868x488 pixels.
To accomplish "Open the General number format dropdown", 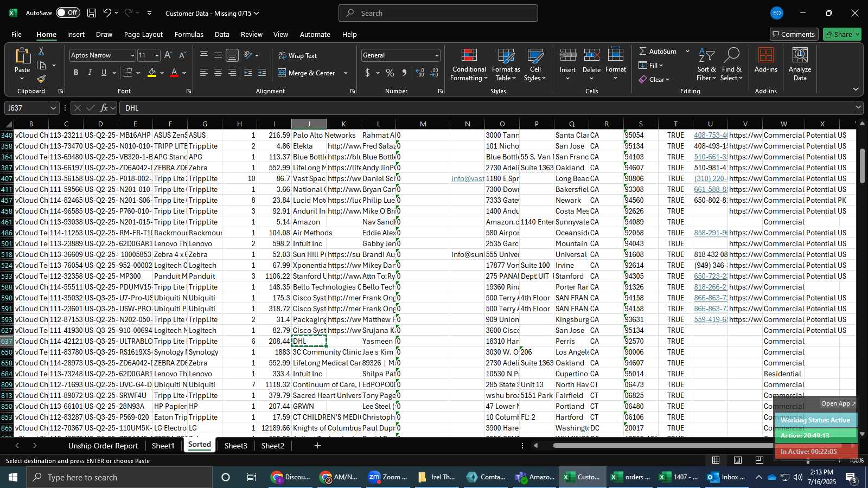I will (437, 55).
